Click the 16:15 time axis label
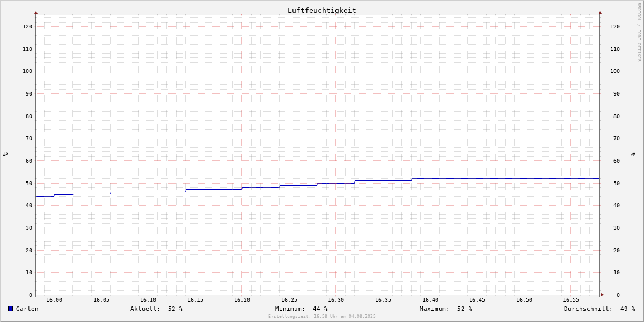The height and width of the screenshot is (322, 644). 195,300
